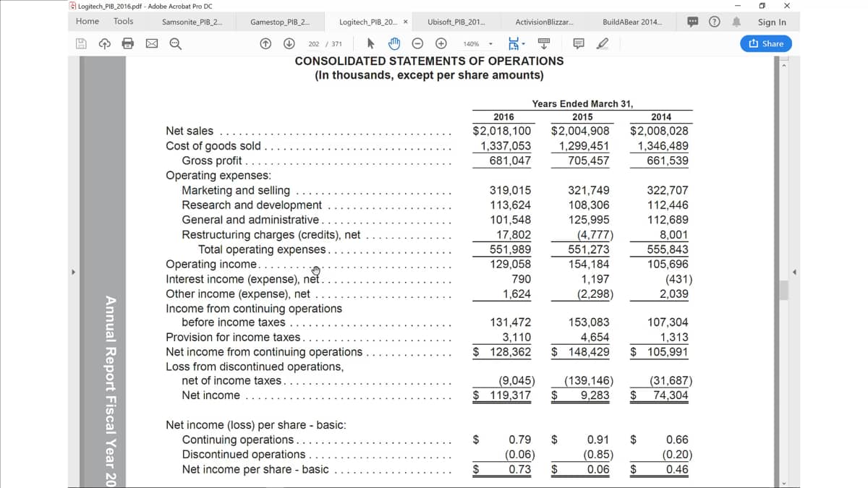Image resolution: width=868 pixels, height=488 pixels.
Task: Click the 2014 Net sales value $2,008,028
Action: coord(659,131)
